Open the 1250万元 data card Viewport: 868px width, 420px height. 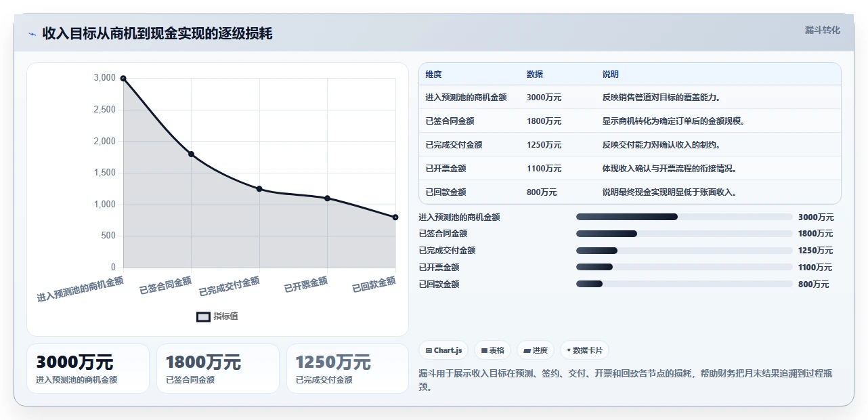348,369
